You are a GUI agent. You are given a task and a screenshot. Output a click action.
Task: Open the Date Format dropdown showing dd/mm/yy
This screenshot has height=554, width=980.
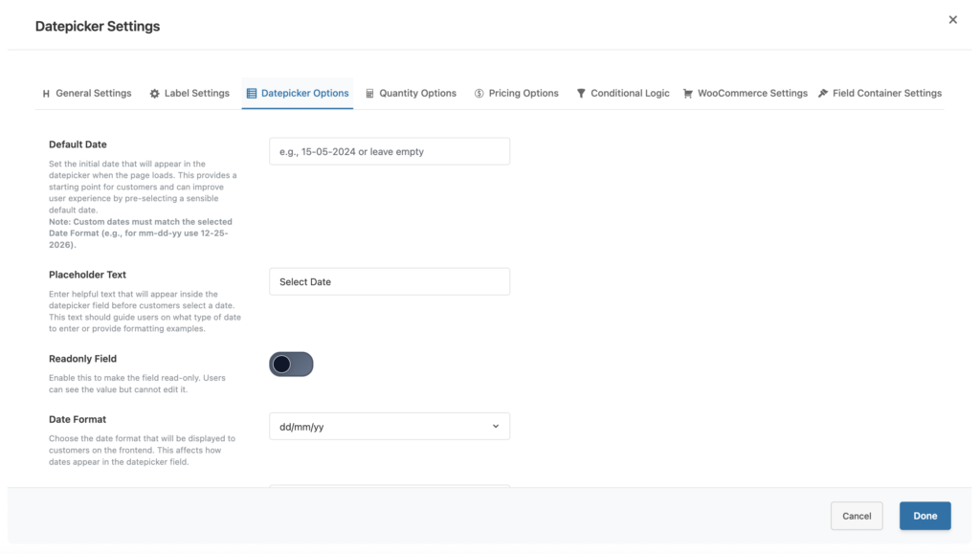pos(383,427)
